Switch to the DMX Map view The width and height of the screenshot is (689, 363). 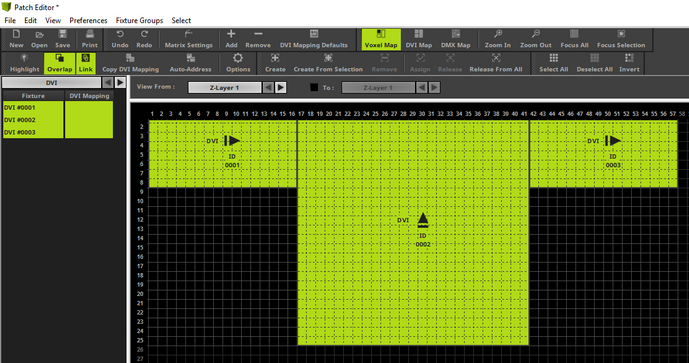pos(455,39)
